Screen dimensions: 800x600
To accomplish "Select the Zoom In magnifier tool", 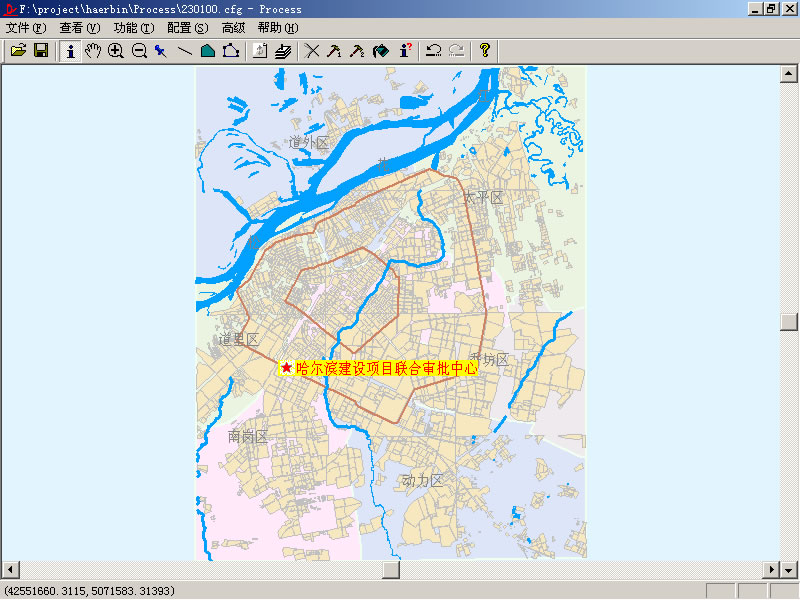I will (116, 50).
